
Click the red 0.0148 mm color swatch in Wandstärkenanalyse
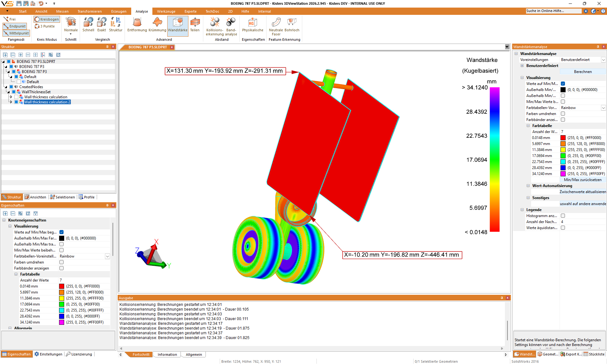point(563,138)
